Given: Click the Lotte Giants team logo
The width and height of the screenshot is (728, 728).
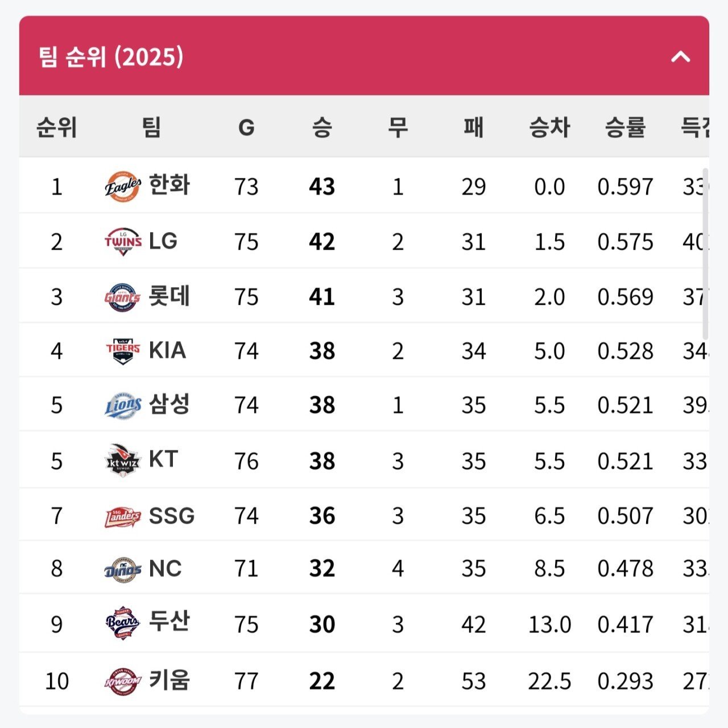Looking at the screenshot, I should pyautogui.click(x=123, y=296).
